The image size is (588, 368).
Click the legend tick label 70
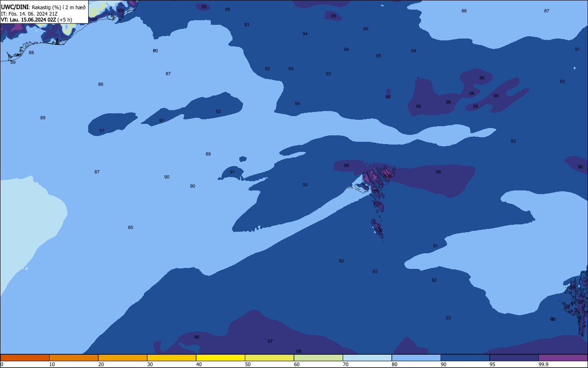[345, 364]
